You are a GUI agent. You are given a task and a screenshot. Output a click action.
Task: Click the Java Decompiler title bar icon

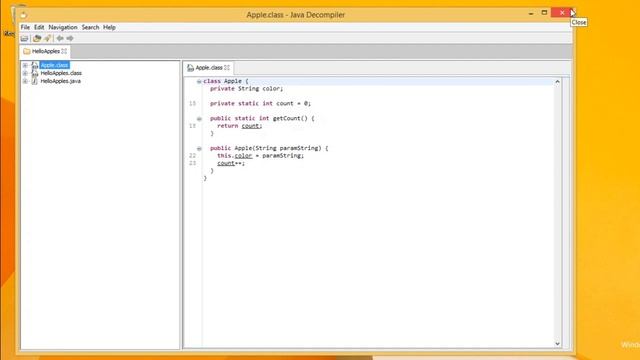click(x=24, y=15)
